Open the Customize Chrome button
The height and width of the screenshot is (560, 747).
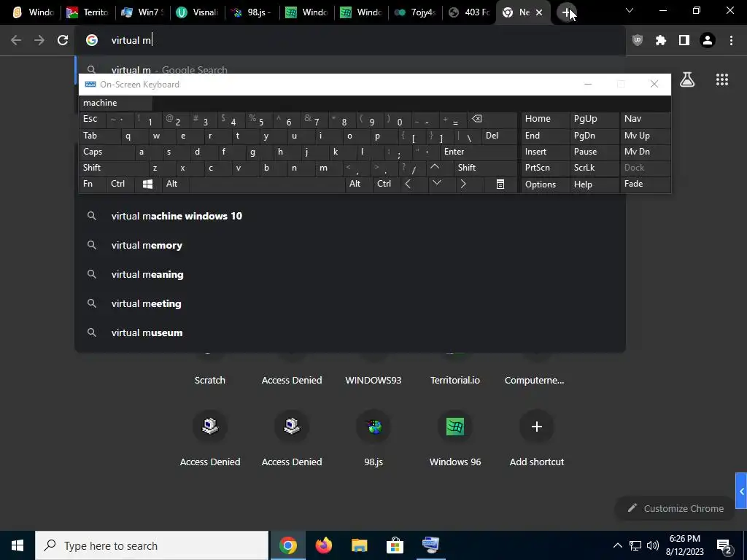676,508
